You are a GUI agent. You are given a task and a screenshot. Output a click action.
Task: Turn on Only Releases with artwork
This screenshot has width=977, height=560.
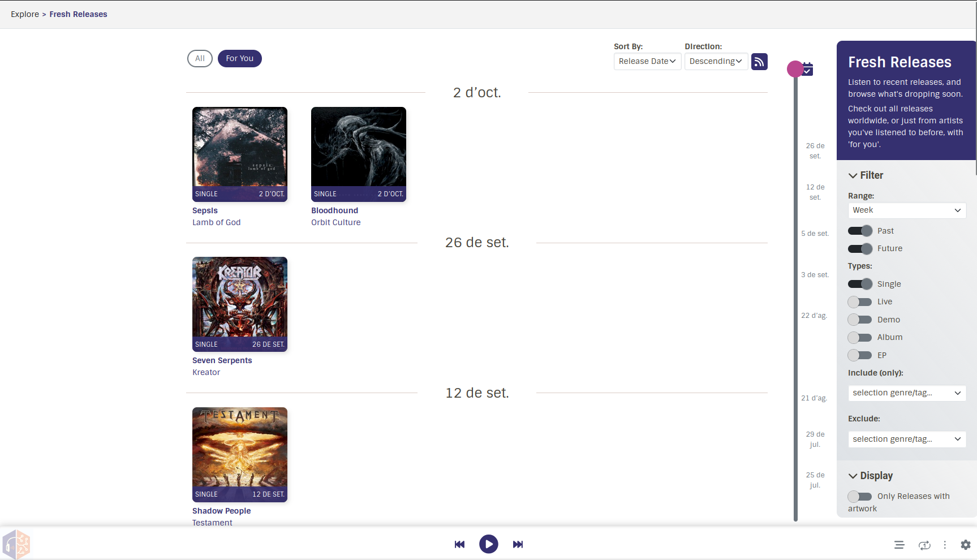click(860, 497)
